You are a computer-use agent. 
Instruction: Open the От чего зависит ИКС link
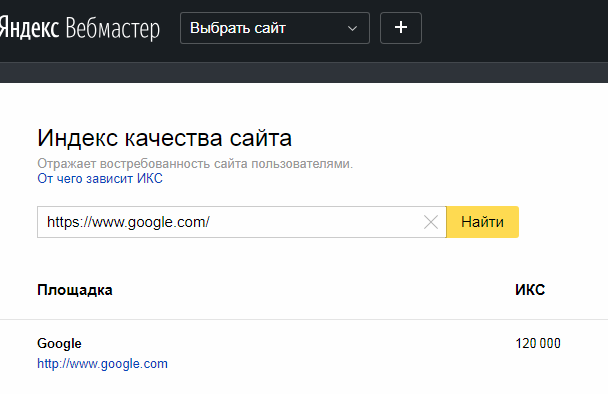pyautogui.click(x=100, y=178)
